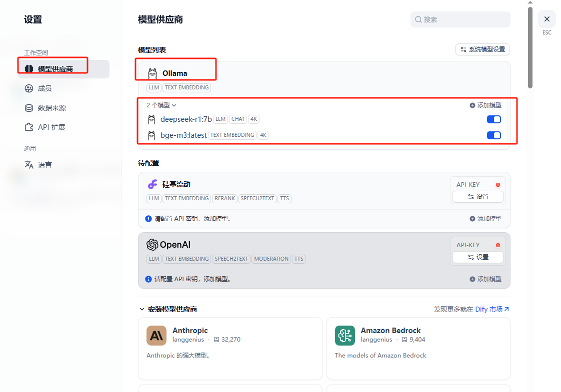Click the Anthropic provider logo
Viewport: 561px width, 392px height.
point(156,336)
